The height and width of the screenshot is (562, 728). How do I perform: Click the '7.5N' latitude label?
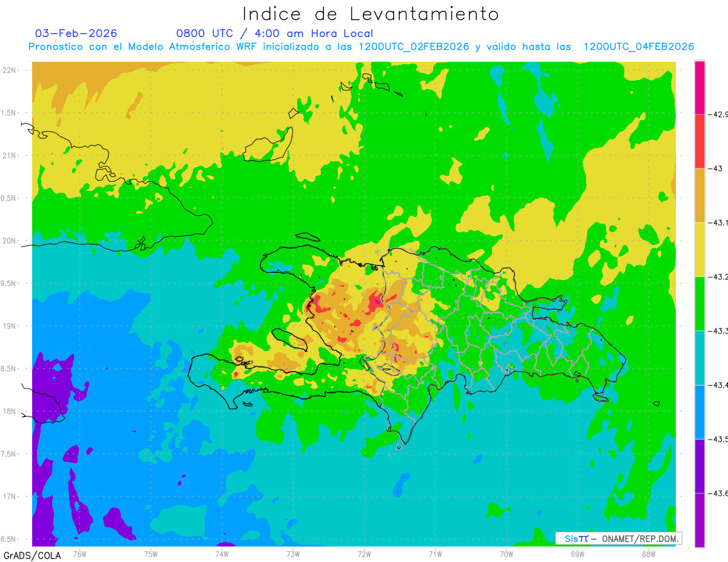click(x=9, y=454)
